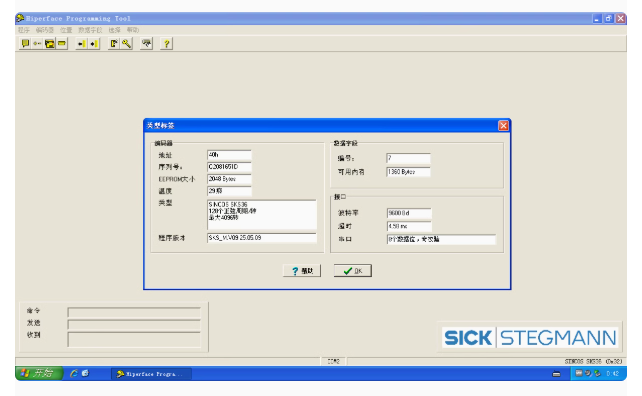Open the 位置 menu

coord(66,30)
